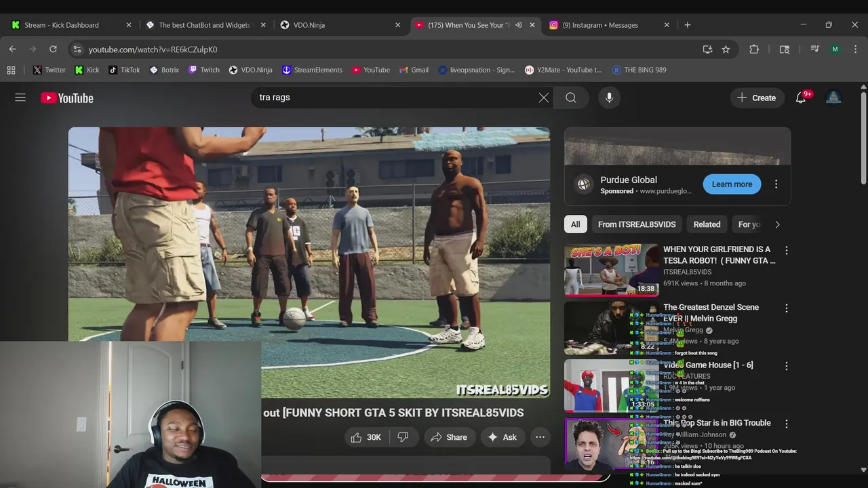Open the Video Game House thumbnail

pyautogui.click(x=611, y=385)
